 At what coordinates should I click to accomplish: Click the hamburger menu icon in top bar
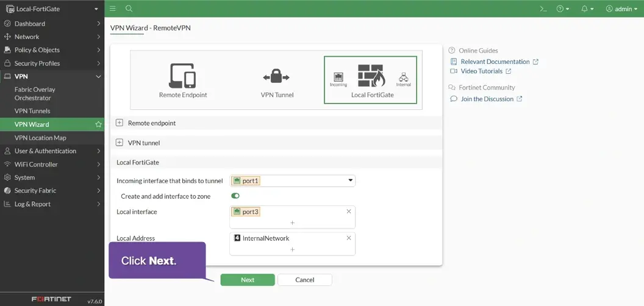click(113, 9)
